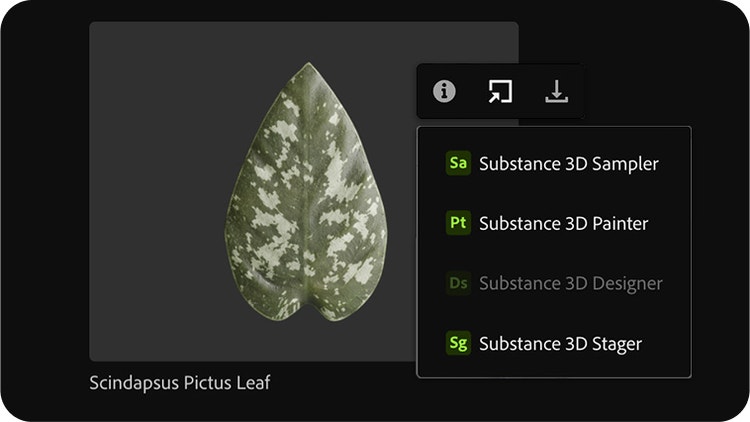
Task: Select Substance 3D Sampler from the menu
Action: 568,163
